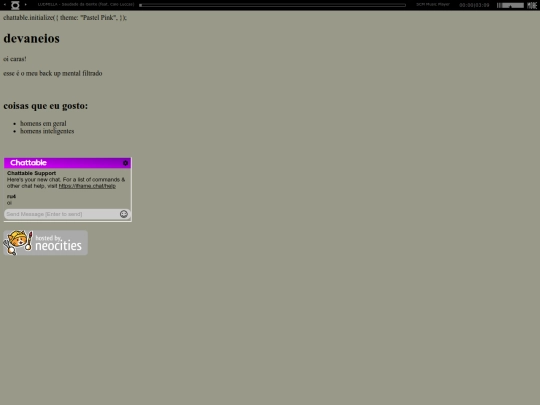This screenshot has width=540, height=405.
Task: Open Chattable settings gear
Action: 125,163
